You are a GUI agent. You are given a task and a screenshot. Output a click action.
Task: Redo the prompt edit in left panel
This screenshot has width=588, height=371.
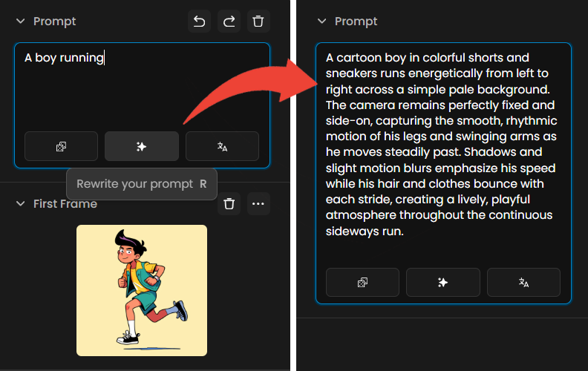229,22
